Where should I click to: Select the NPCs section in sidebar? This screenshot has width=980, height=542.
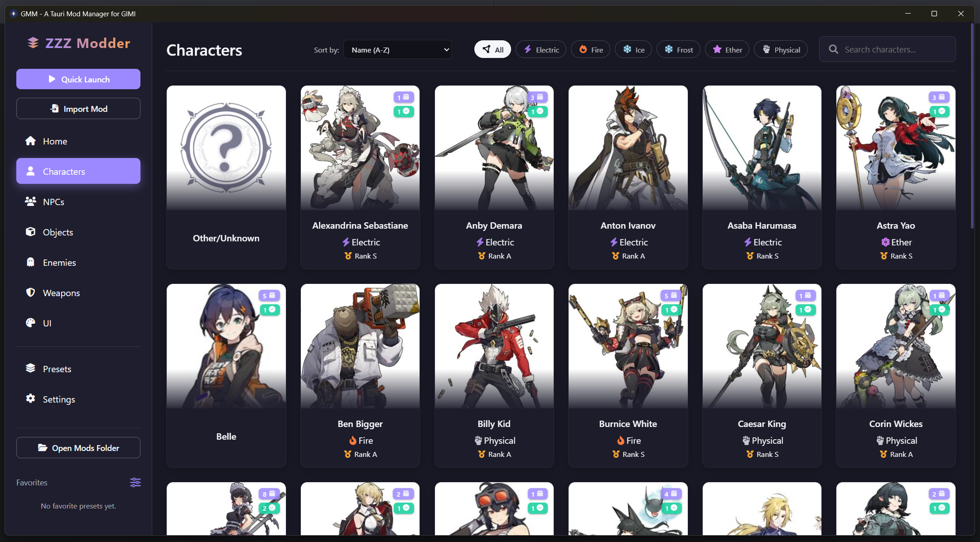(53, 201)
